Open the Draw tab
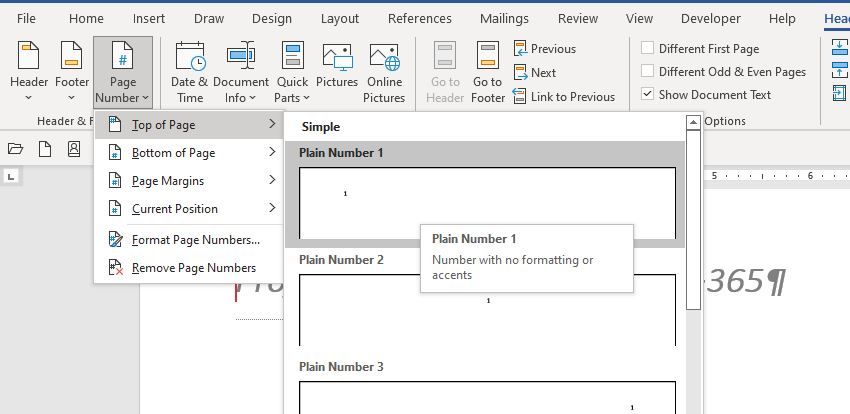Screen dimensions: 850x414 [209, 18]
